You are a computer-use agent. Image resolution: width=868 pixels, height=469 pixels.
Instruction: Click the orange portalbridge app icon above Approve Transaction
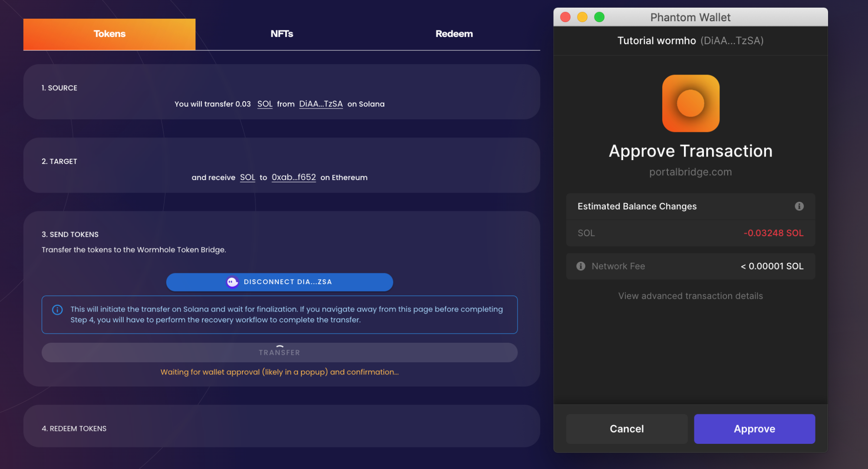click(690, 103)
